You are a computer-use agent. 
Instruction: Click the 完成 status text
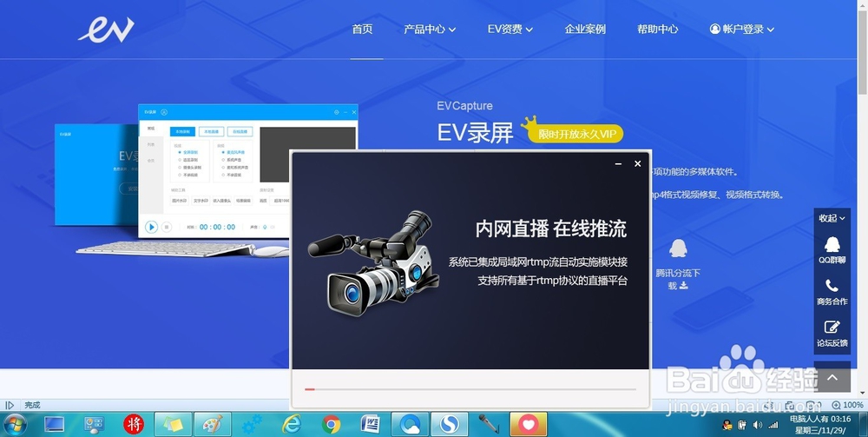(x=32, y=406)
